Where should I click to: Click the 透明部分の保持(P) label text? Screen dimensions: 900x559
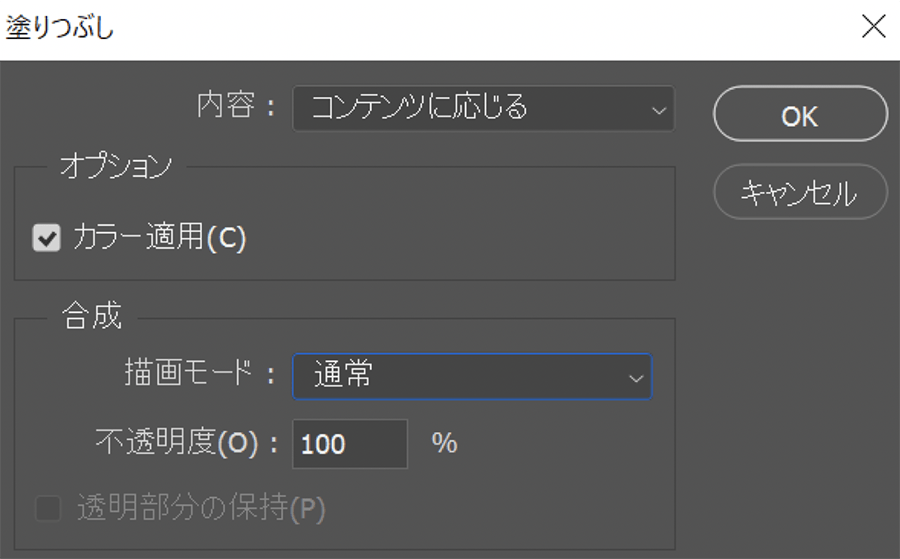[x=201, y=510]
